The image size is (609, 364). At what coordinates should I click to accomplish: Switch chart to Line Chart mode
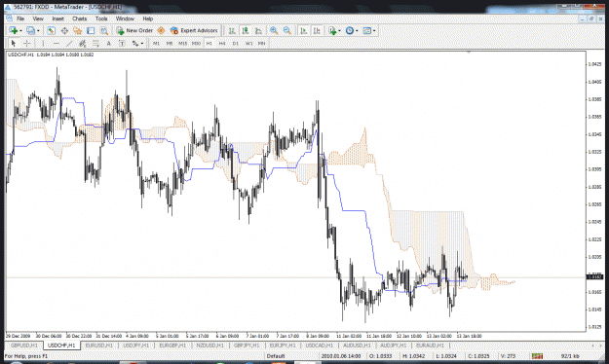pos(258,30)
